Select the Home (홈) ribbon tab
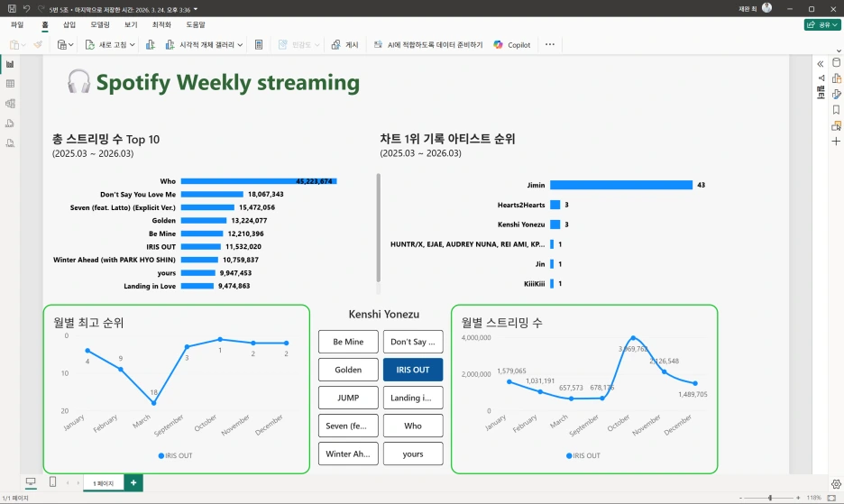Image resolution: width=844 pixels, height=504 pixels. pyautogui.click(x=45, y=24)
